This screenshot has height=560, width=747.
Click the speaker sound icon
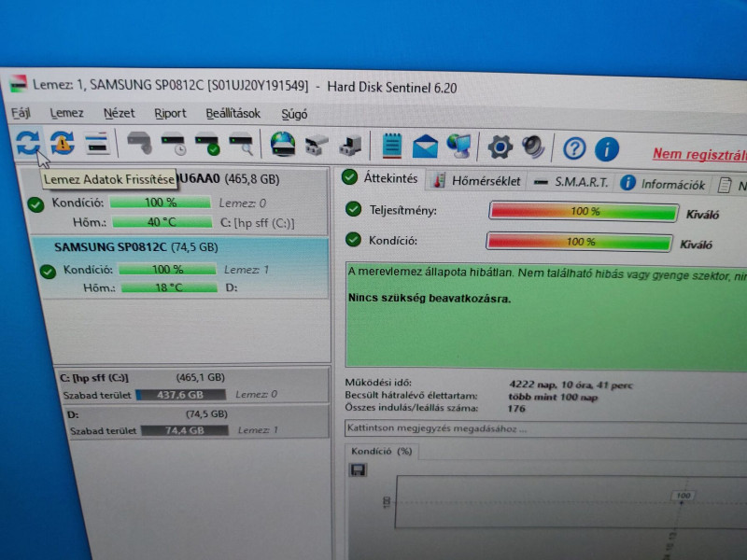[x=533, y=147]
